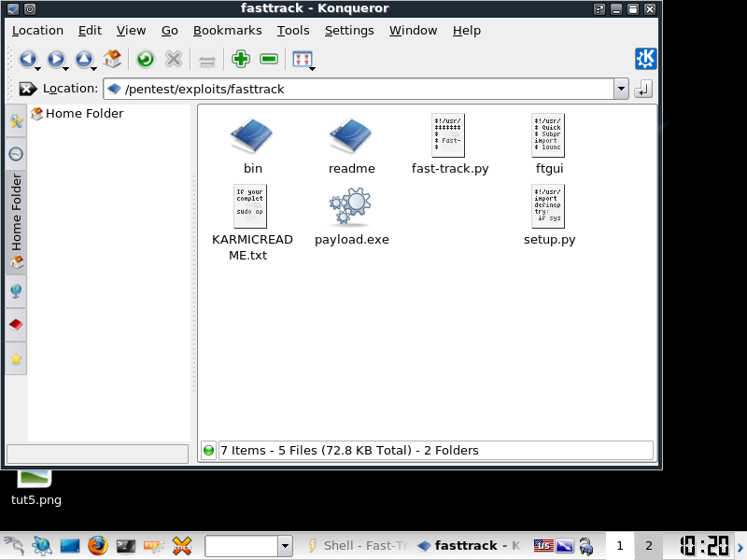Open the readme folder
This screenshot has height=560, width=747.
click(352, 144)
